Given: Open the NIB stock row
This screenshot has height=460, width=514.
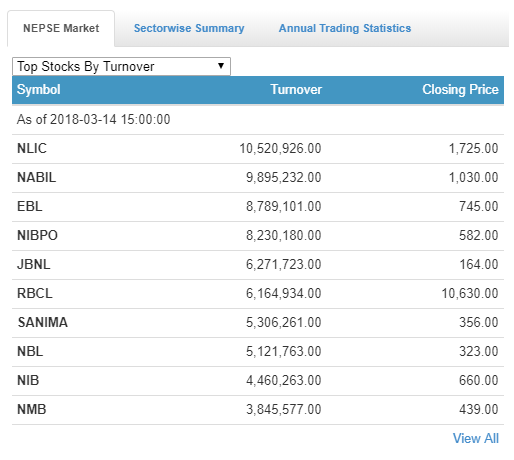Looking at the screenshot, I should click(x=258, y=380).
